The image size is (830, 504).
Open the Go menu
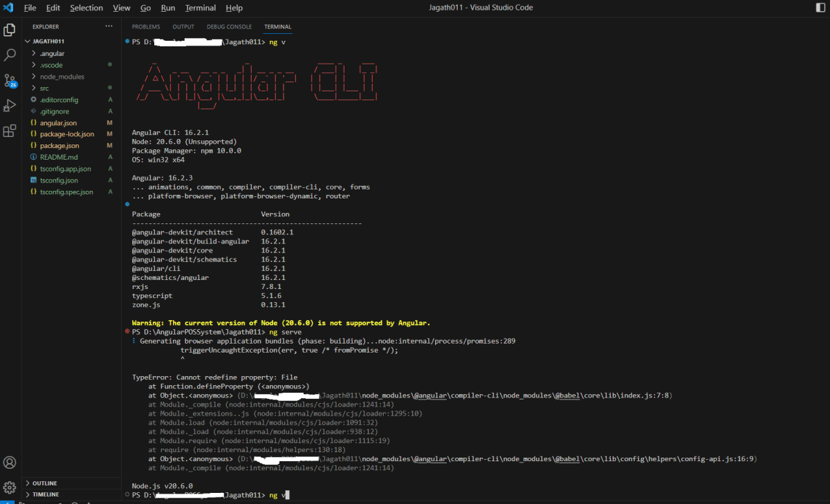tap(146, 8)
